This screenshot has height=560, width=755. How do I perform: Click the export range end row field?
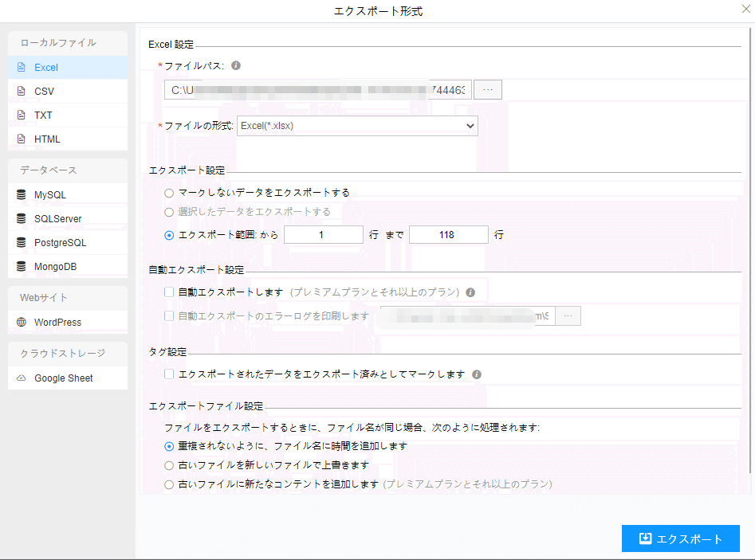448,235
